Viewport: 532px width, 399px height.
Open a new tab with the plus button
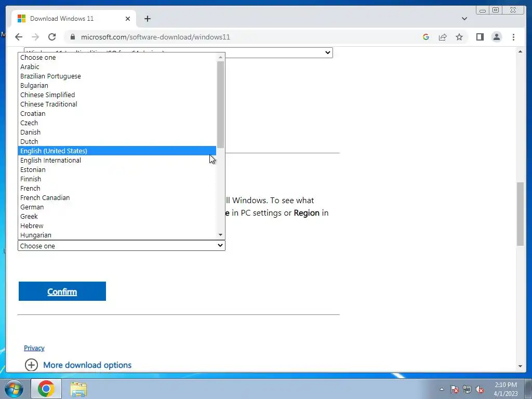pos(147,19)
